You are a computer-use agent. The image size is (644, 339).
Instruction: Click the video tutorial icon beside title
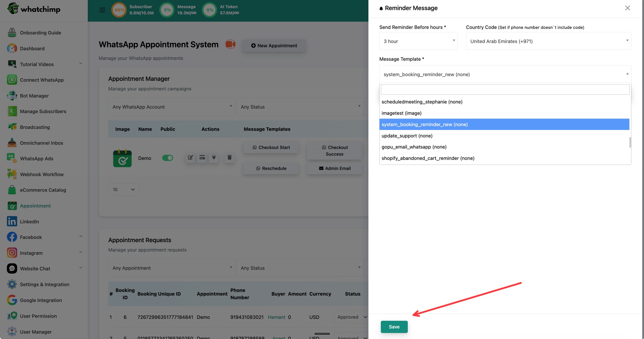[231, 44]
